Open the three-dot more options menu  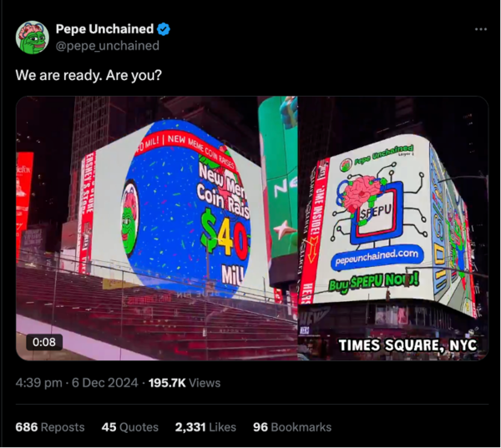click(481, 29)
